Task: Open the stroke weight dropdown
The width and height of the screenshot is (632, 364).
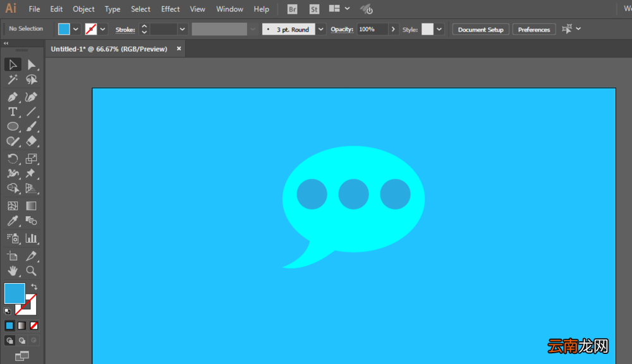Action: point(182,29)
